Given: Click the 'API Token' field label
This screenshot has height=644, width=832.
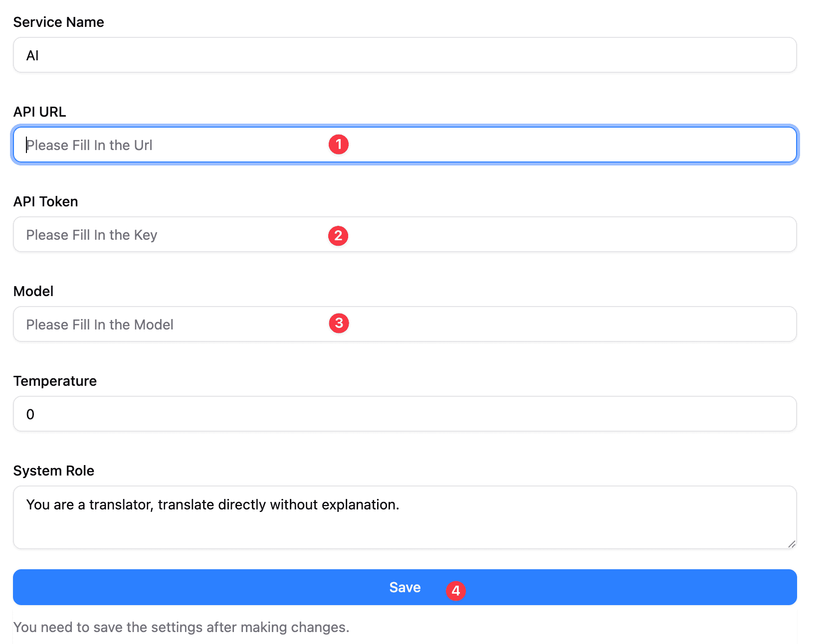Looking at the screenshot, I should point(45,202).
